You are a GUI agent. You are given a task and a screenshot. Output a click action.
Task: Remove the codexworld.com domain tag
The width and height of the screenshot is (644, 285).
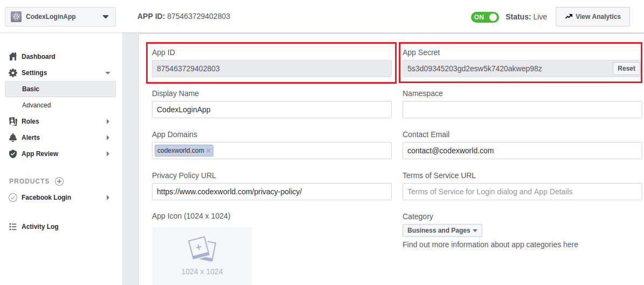coord(209,151)
